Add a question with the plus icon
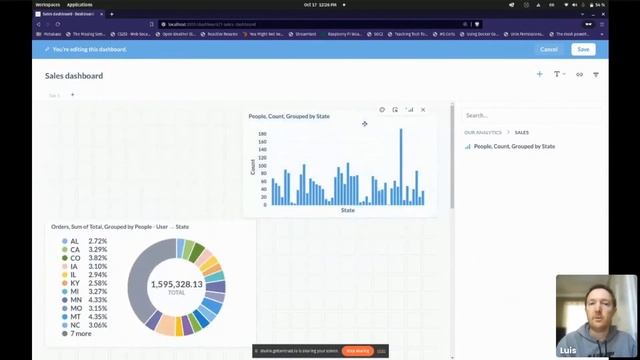640x360 pixels. coord(540,74)
